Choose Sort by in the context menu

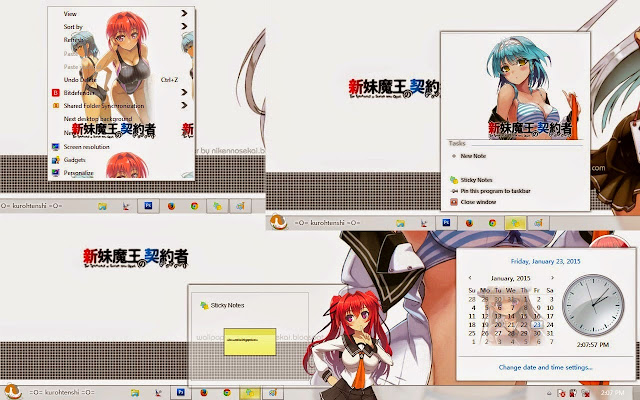tap(73, 27)
